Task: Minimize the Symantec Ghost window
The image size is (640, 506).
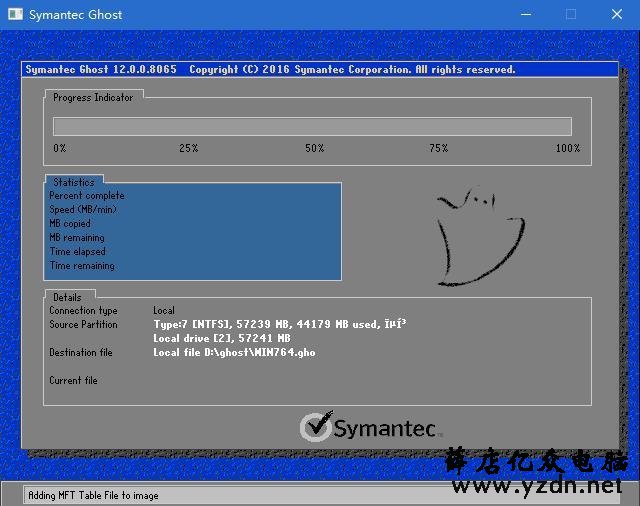Action: [526, 15]
